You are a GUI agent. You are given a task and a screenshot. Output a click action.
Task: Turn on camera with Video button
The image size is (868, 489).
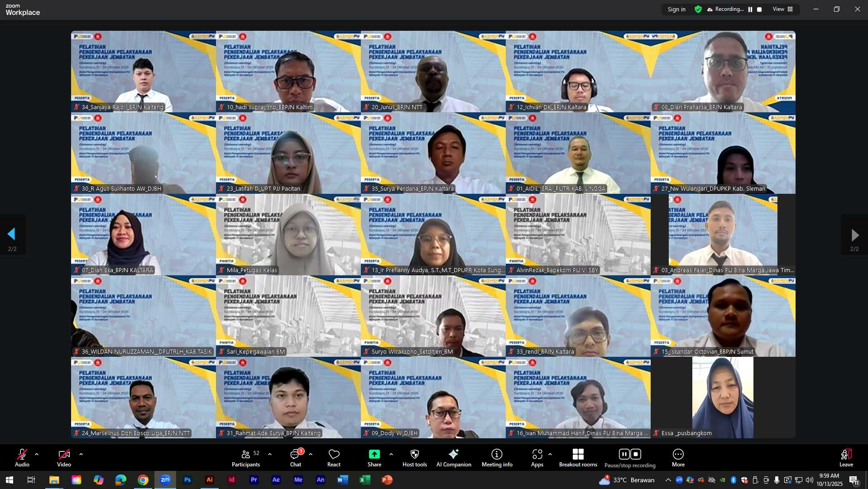[64, 457]
